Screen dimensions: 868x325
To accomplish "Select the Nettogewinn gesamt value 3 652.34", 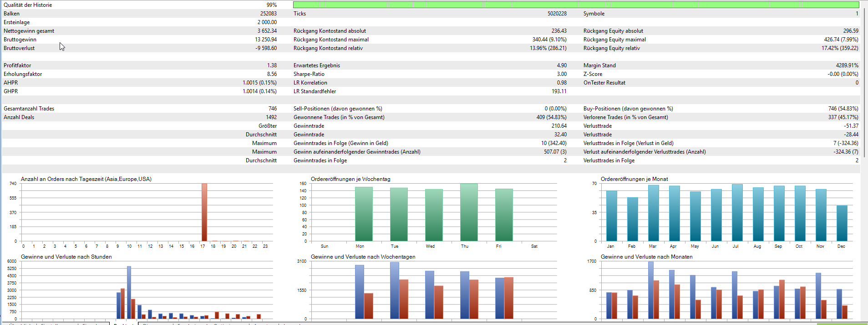I will (267, 31).
